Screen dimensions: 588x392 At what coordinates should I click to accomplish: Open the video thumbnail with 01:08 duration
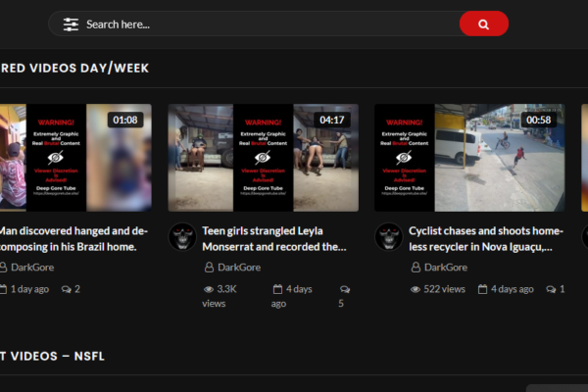coord(75,158)
